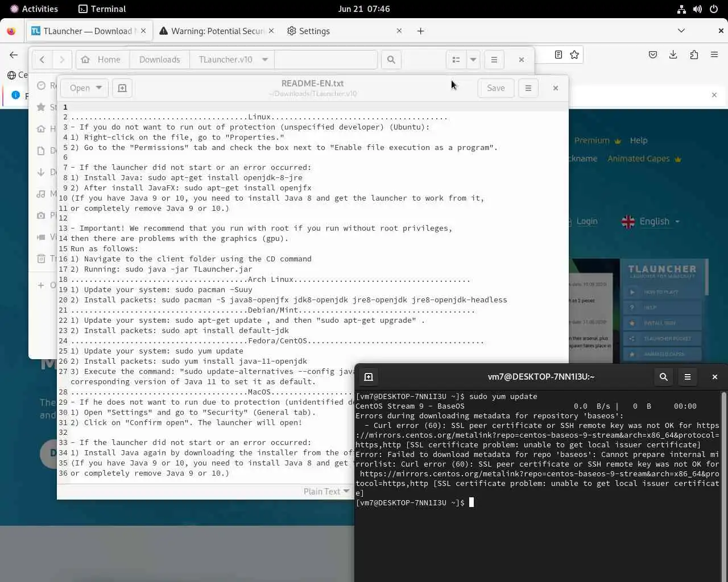Open a new Firefox tab with plus

pos(420,31)
